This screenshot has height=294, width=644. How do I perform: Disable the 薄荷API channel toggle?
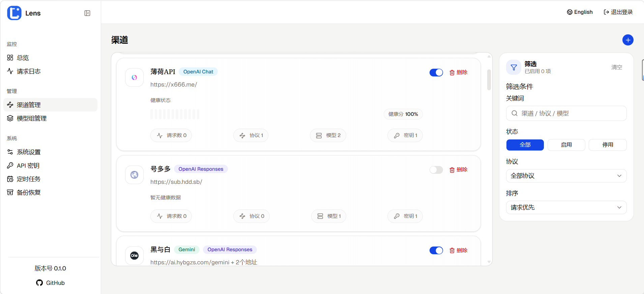[x=436, y=73]
